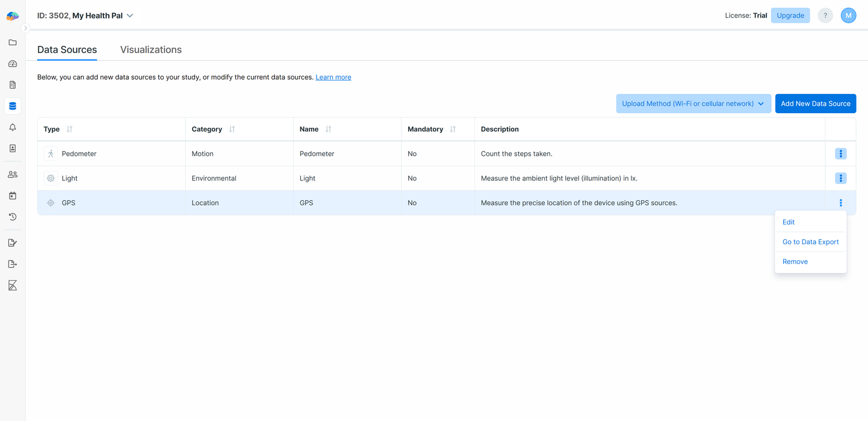Open the three-dot menu on the Pedometer row
Screen dimensions: 868x421
click(x=840, y=153)
